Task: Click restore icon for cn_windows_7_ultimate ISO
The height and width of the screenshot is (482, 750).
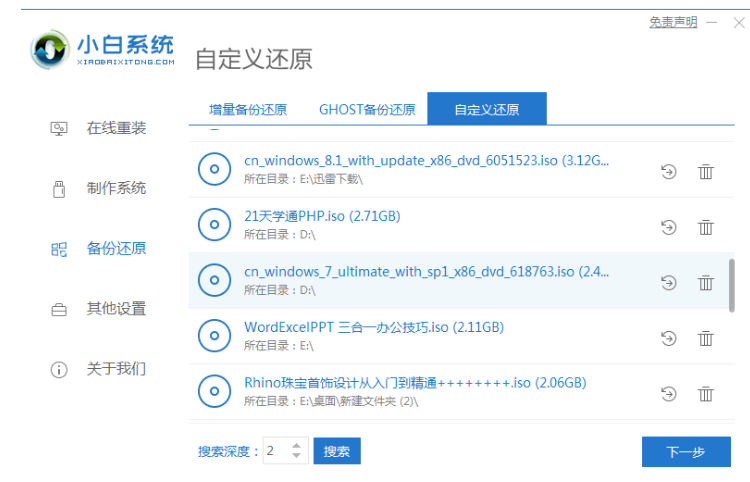Action: [x=669, y=283]
